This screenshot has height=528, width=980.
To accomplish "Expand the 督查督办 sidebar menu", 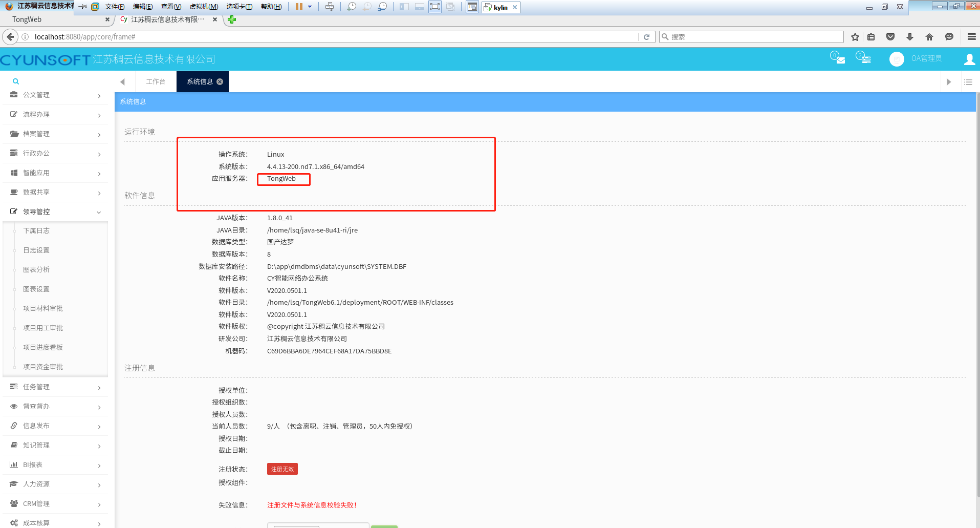I will pos(55,407).
